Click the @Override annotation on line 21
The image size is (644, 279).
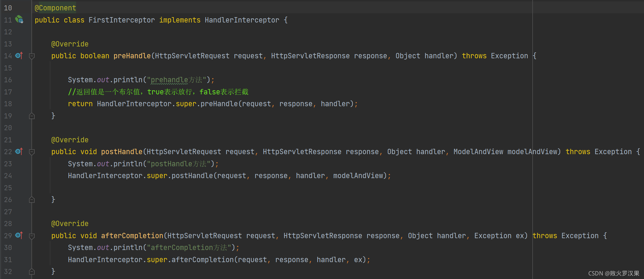70,140
